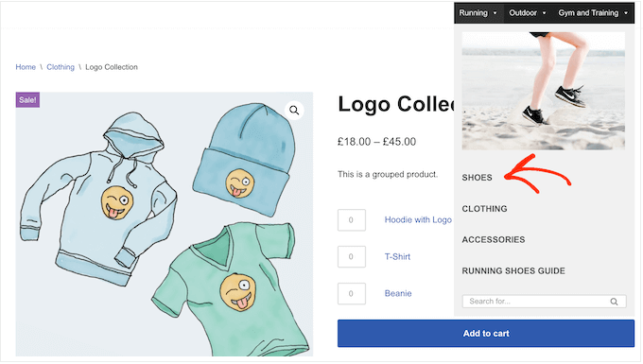Image resolution: width=643 pixels, height=364 pixels.
Task: Follow the Home breadcrumb link
Action: click(x=26, y=67)
